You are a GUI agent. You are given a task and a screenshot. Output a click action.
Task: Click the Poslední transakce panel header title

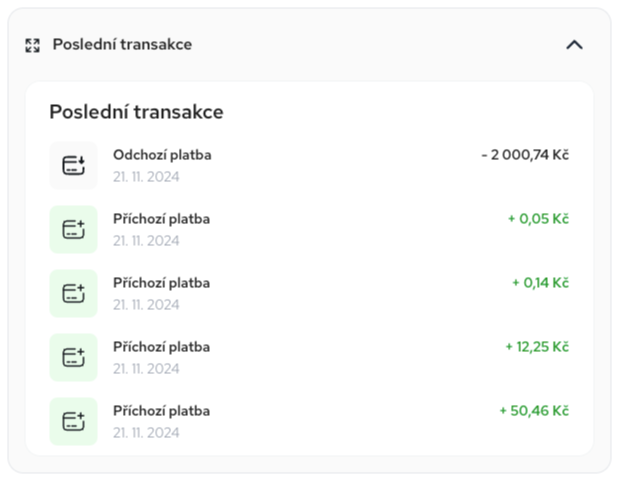click(x=122, y=44)
